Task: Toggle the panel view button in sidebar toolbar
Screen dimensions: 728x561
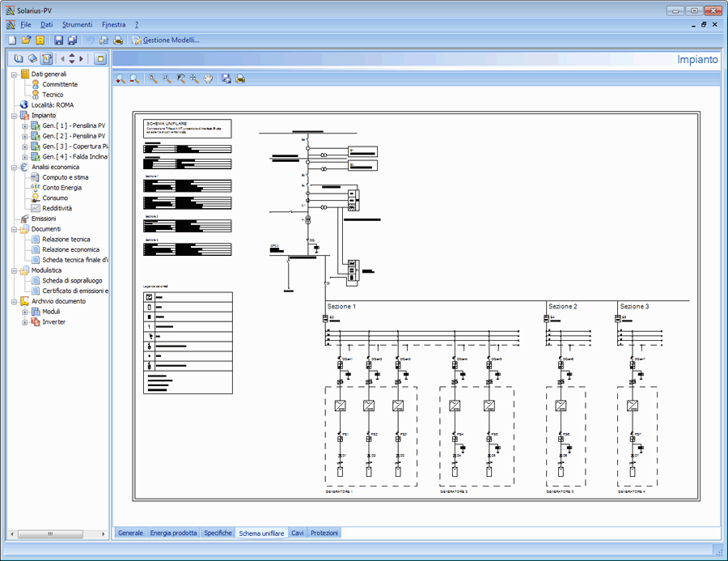Action: tap(100, 58)
